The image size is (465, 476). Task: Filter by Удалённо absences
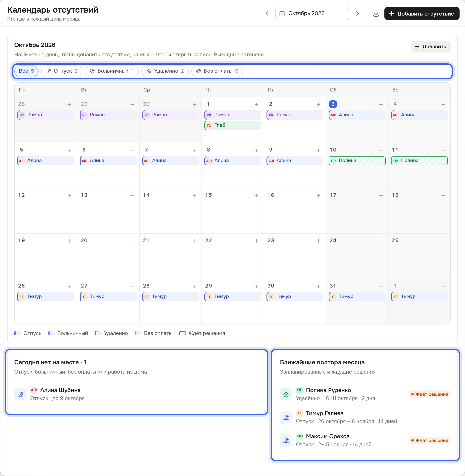pyautogui.click(x=165, y=71)
